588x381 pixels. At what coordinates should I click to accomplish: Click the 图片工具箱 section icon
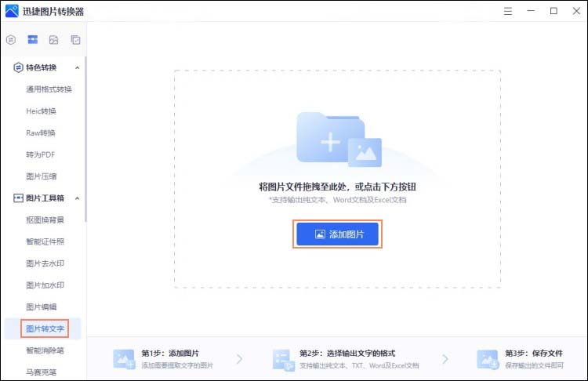(x=18, y=198)
